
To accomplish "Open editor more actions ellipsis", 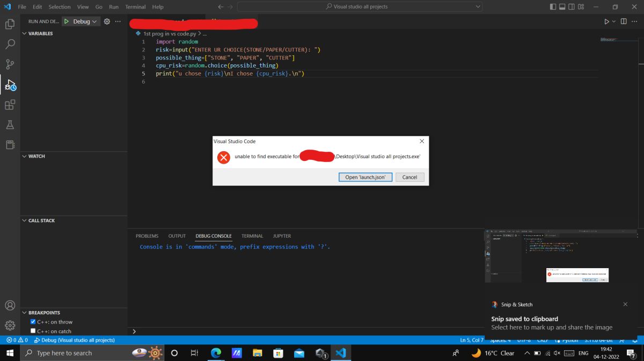I will pyautogui.click(x=635, y=21).
